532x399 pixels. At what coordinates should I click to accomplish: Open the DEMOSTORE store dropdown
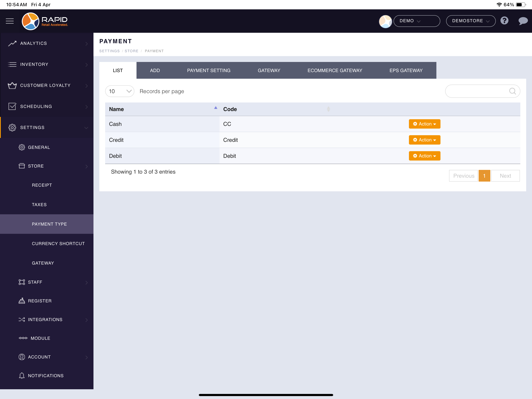(x=471, y=21)
